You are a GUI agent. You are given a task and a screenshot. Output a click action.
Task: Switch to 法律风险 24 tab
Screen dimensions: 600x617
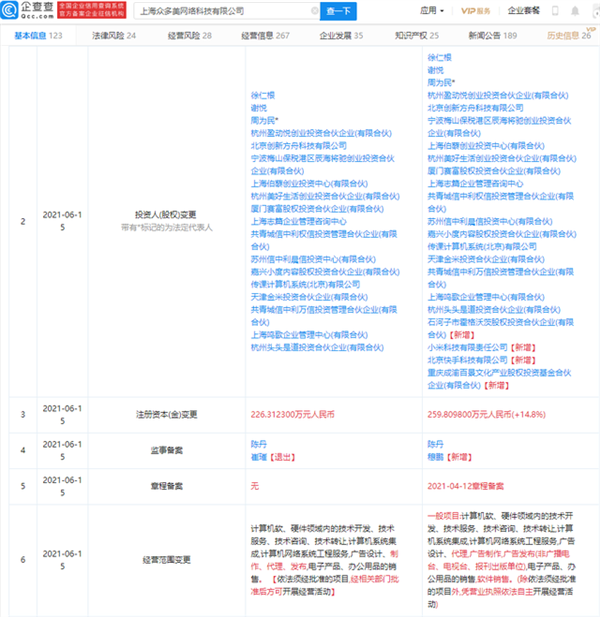pyautogui.click(x=114, y=35)
